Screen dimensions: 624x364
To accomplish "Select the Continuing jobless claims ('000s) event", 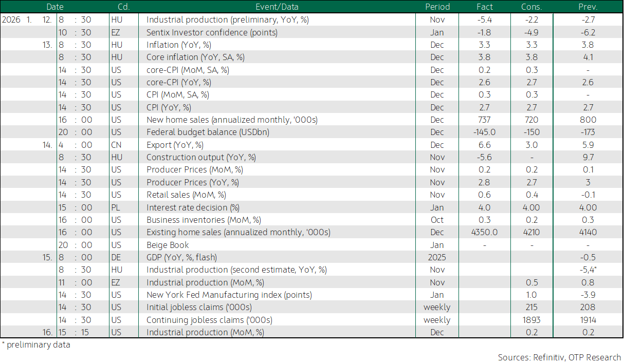I will click(x=209, y=320).
